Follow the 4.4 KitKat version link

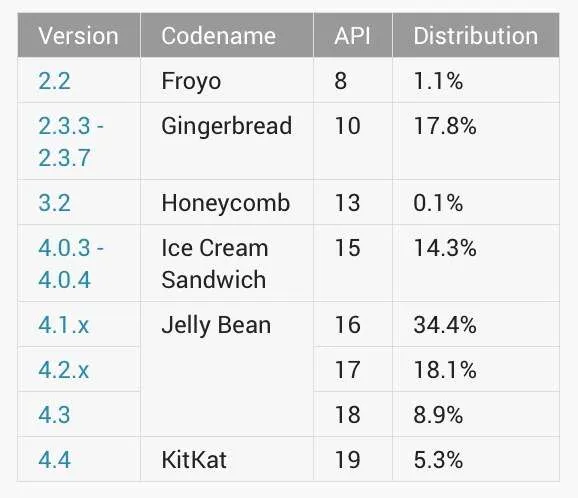(x=54, y=460)
